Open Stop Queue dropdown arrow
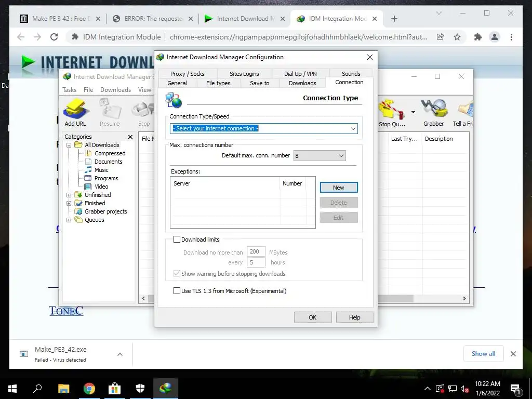 coord(413,112)
